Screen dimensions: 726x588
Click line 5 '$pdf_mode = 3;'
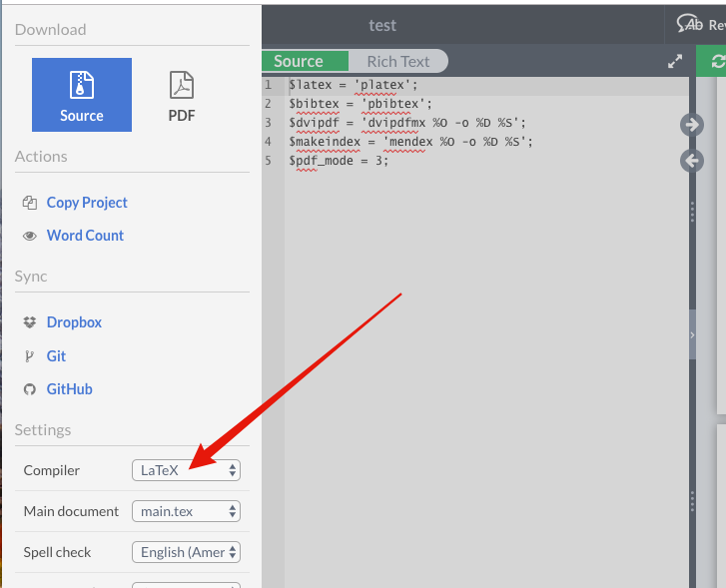pyautogui.click(x=339, y=161)
